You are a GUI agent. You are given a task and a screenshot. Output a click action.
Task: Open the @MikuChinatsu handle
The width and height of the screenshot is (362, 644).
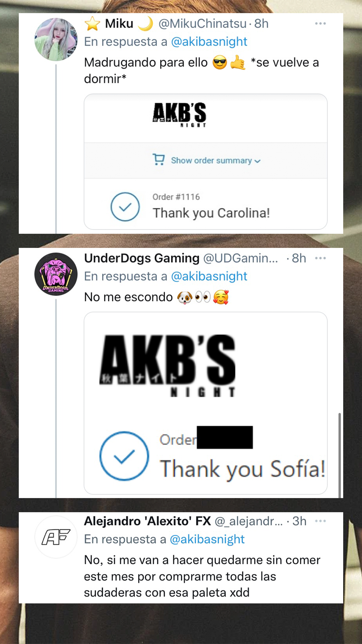tap(202, 23)
